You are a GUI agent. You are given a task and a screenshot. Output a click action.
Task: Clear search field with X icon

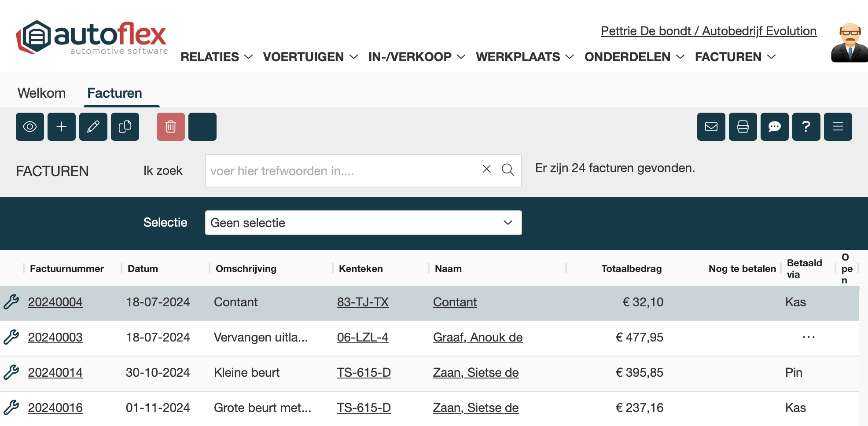click(486, 169)
